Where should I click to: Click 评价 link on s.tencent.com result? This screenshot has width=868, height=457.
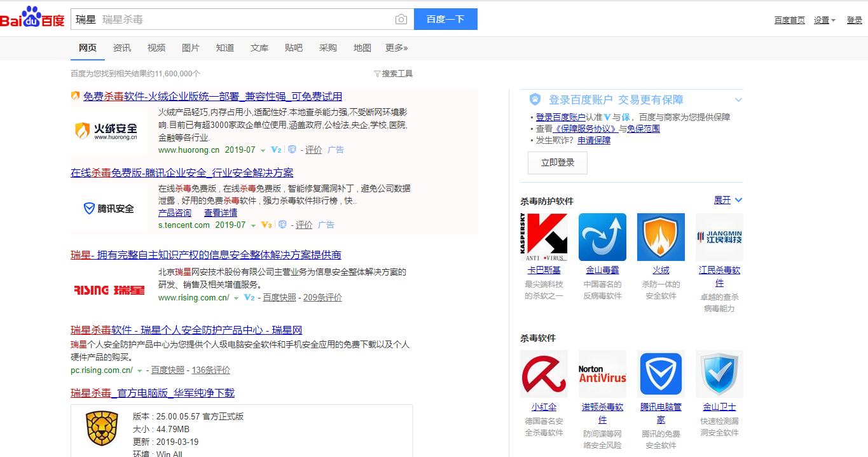pyautogui.click(x=304, y=225)
